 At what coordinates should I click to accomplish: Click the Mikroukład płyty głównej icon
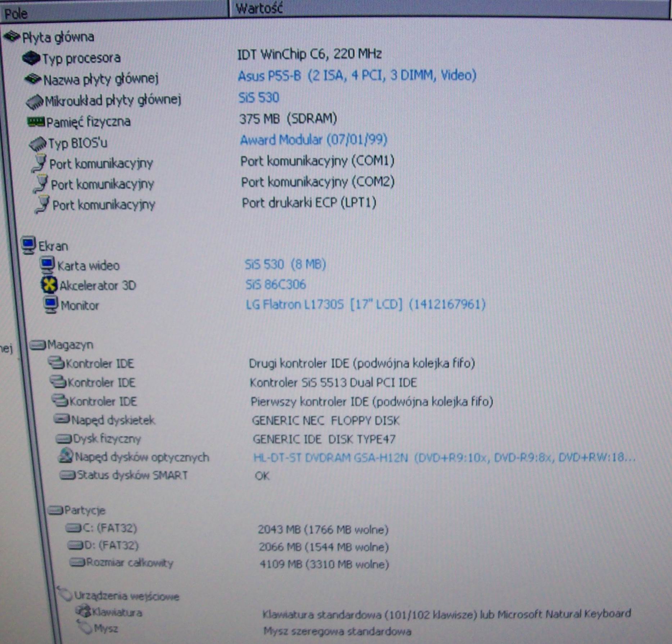click(x=35, y=101)
